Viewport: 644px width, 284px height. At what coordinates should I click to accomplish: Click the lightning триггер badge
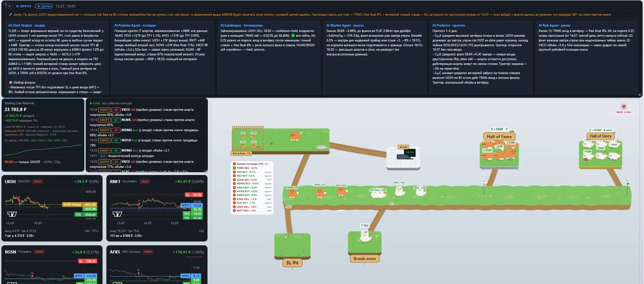[x=44, y=6]
